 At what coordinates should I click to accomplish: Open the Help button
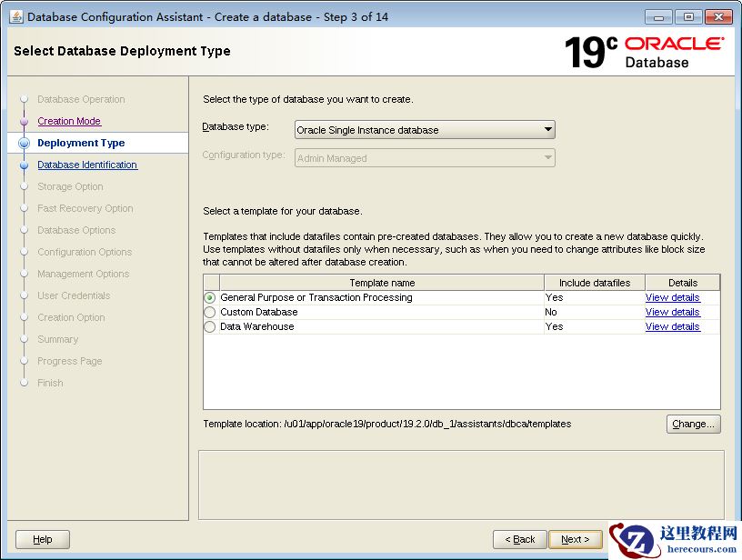(43, 539)
